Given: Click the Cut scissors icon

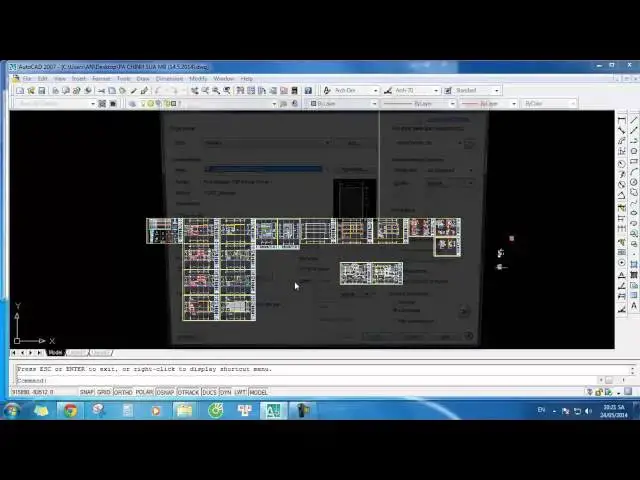Looking at the screenshot, I should pos(101,91).
